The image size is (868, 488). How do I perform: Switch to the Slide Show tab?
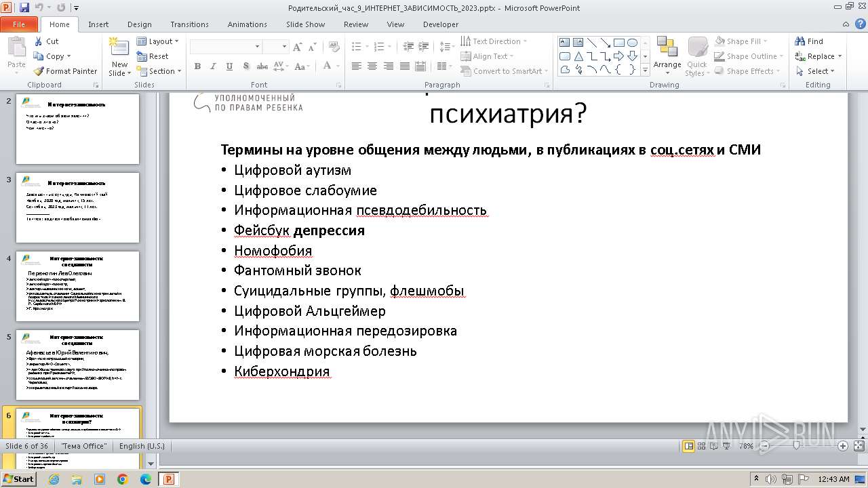tap(305, 24)
